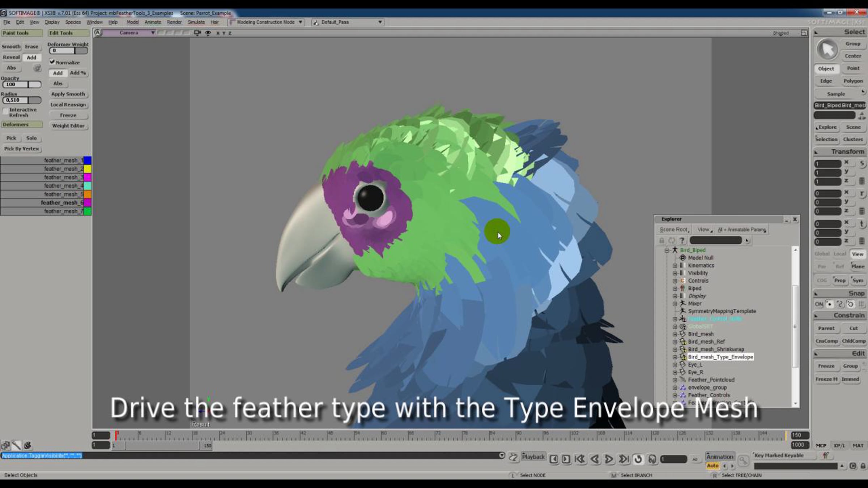Expand the Kinematics node in Explorer
Screen dimensions: 868x488
point(675,266)
